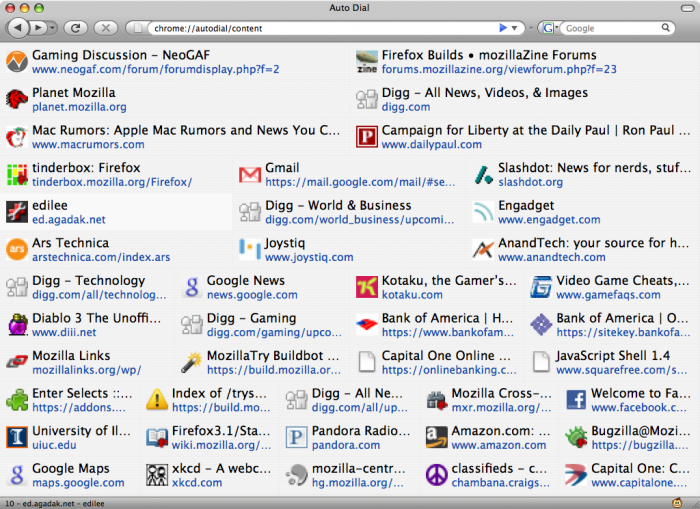Viewport: 700px width, 509px height.
Task: Open the maps.google.com link
Action: pyautogui.click(x=79, y=482)
